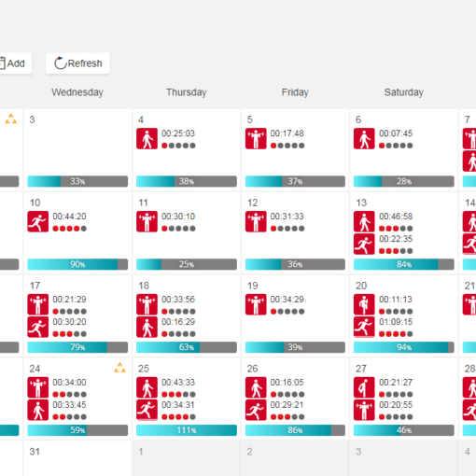
Task: Click the 86% progress bar on the 26th
Action: coord(295,430)
